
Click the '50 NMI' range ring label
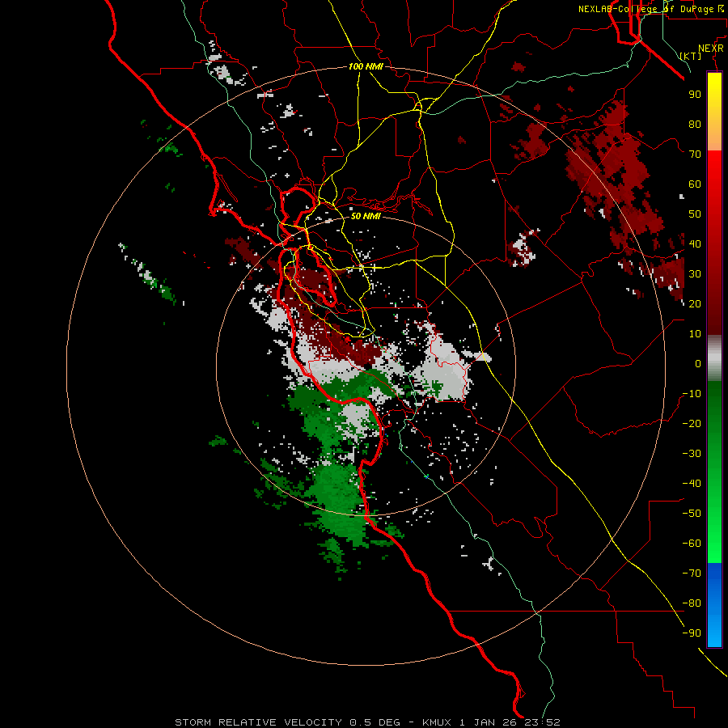366,216
